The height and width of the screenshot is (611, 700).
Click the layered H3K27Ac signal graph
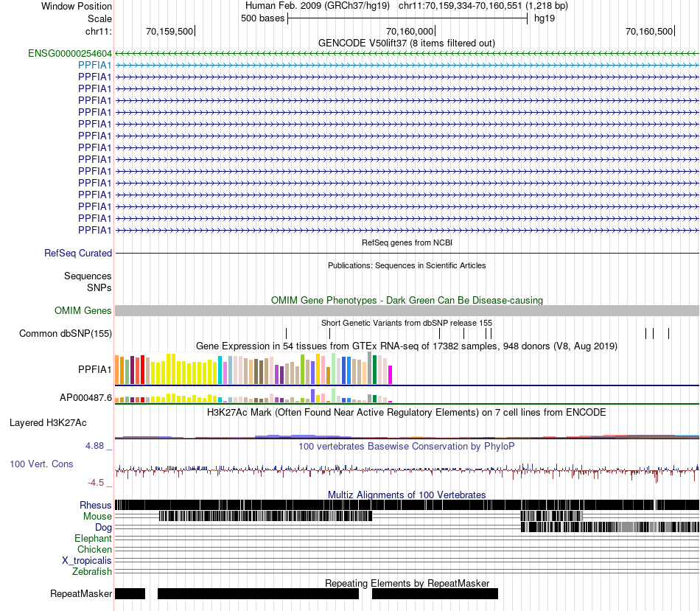coord(407,436)
